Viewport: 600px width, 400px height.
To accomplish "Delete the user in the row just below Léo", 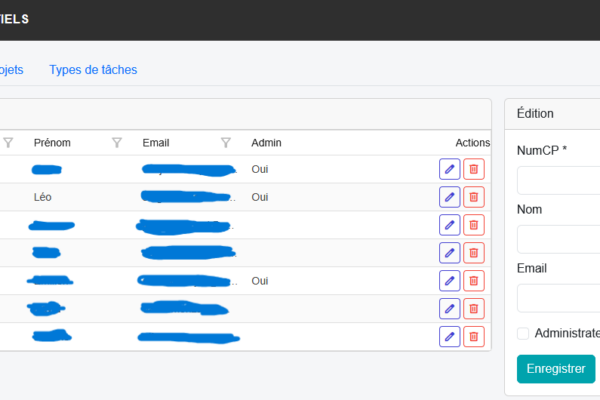I will coord(474,225).
